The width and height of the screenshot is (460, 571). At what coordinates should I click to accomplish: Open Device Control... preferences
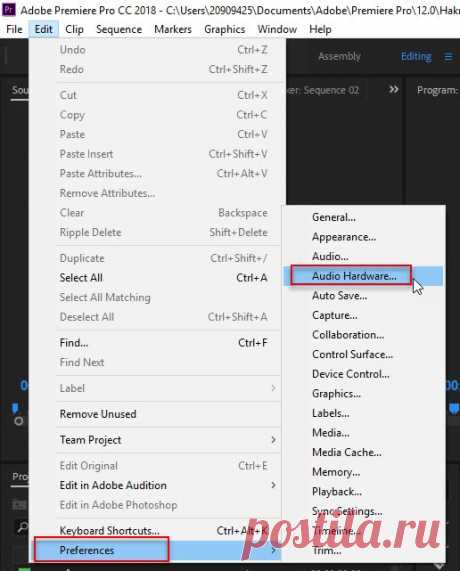pyautogui.click(x=363, y=374)
